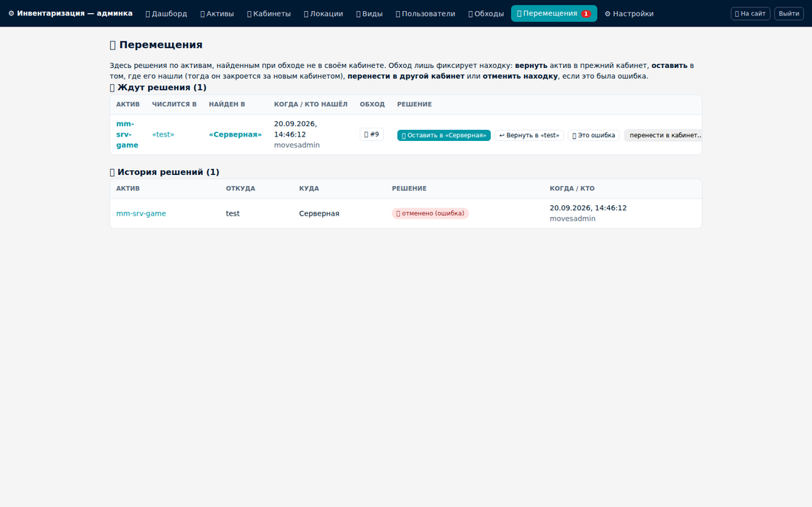
Task: Select the active Перемещения tab
Action: coord(554,13)
